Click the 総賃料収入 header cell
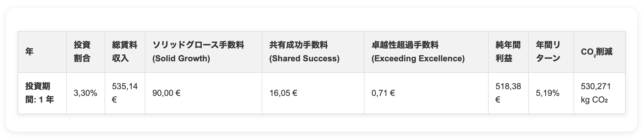 (124, 52)
